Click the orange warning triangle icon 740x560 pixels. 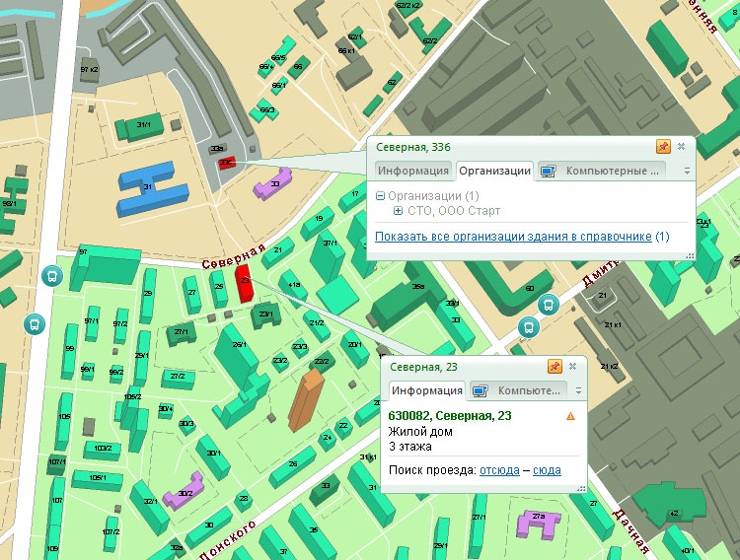(x=570, y=416)
